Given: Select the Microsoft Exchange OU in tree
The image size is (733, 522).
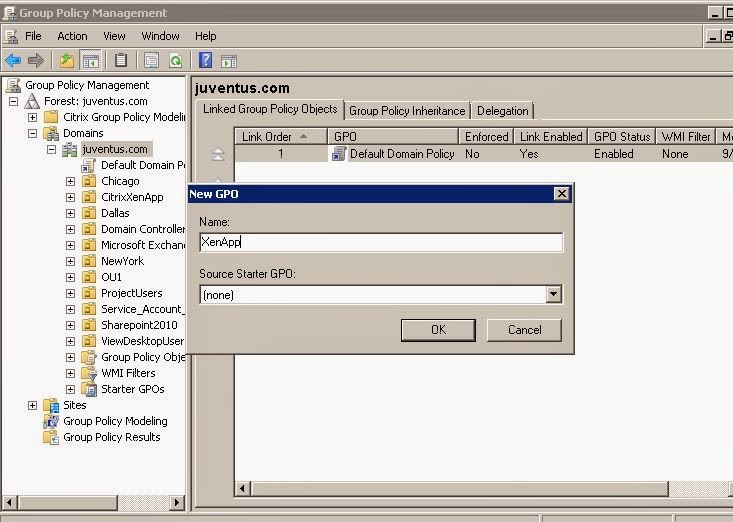Looking at the screenshot, I should click(143, 245).
